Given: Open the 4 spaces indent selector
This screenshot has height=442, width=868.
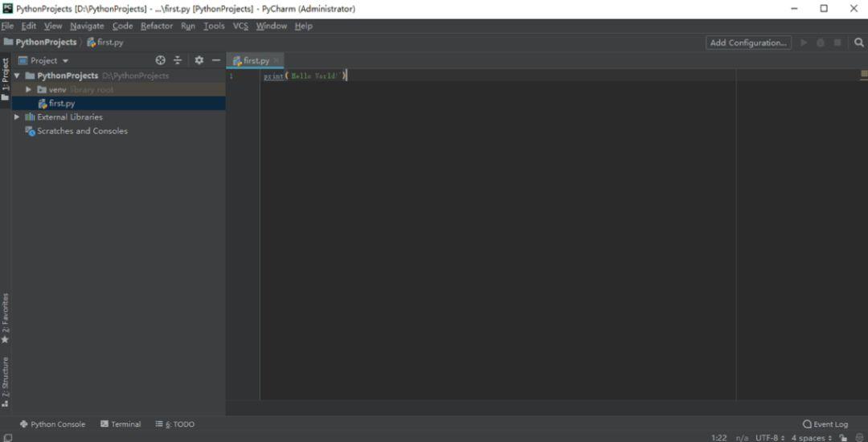Looking at the screenshot, I should click(812, 437).
